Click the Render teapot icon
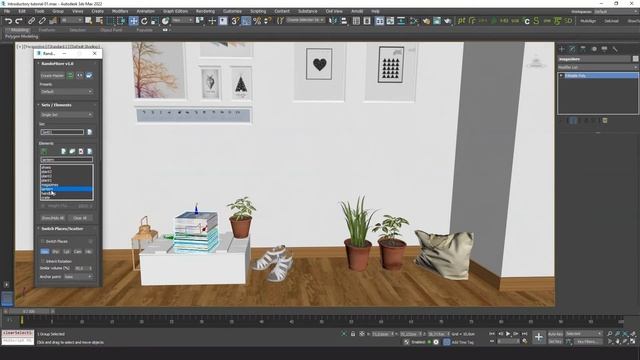The height and width of the screenshot is (360, 640). pos(448,21)
